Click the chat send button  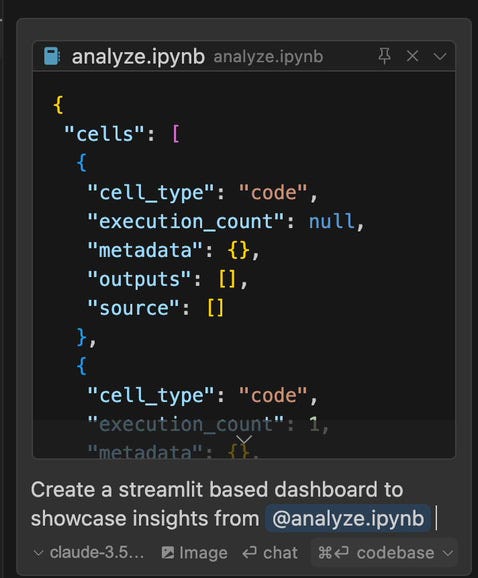(270, 553)
